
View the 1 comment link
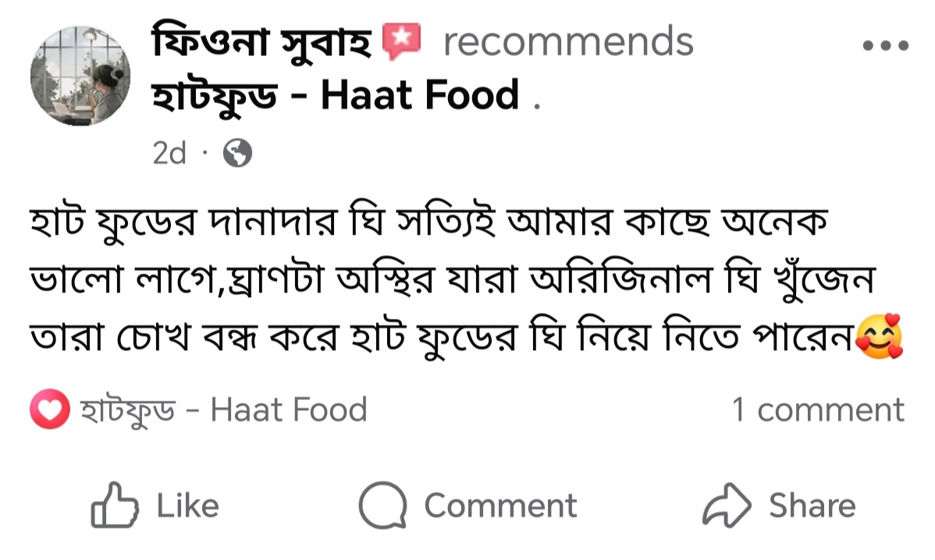click(817, 410)
